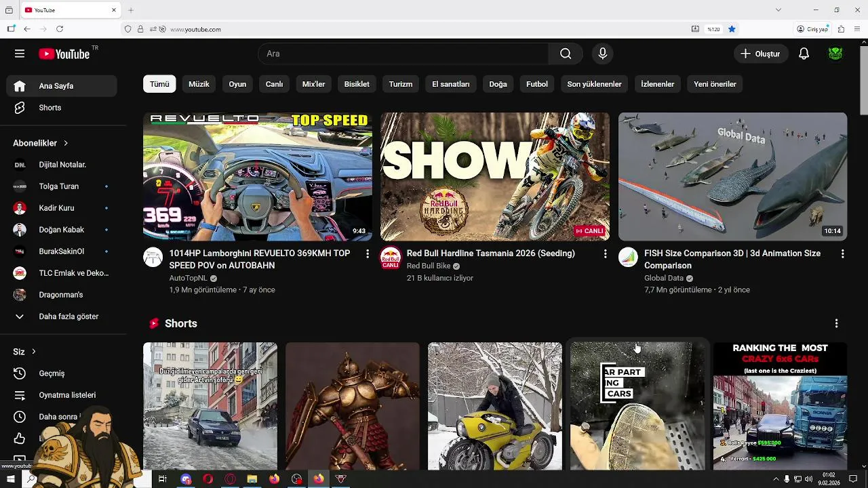The height and width of the screenshot is (488, 868).
Task: Show hidden system tray icons
Action: 776,479
